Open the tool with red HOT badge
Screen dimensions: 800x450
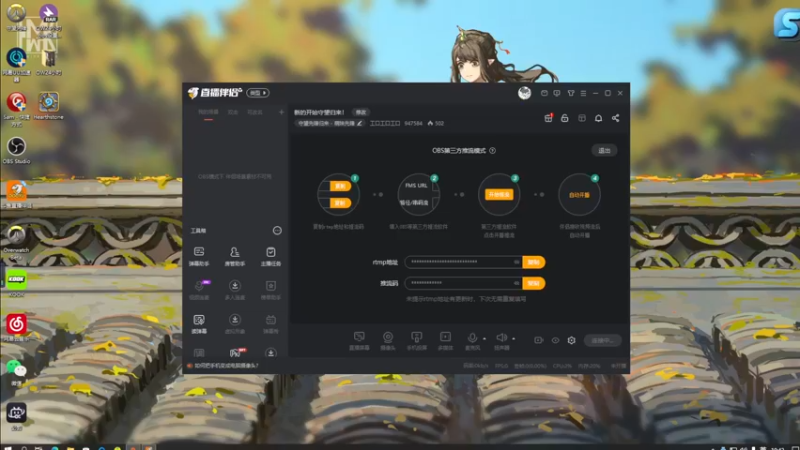click(235, 353)
